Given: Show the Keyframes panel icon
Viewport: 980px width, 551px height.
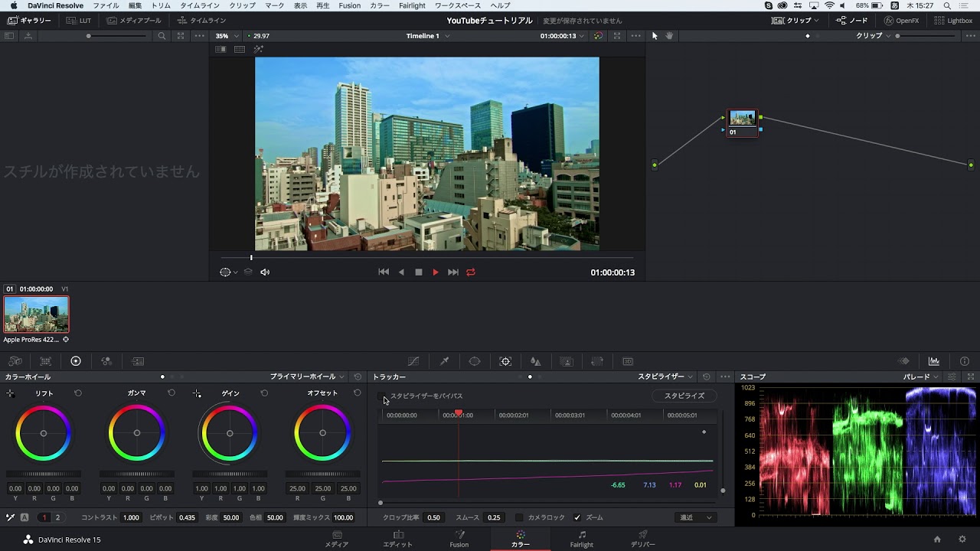Looking at the screenshot, I should click(x=903, y=361).
